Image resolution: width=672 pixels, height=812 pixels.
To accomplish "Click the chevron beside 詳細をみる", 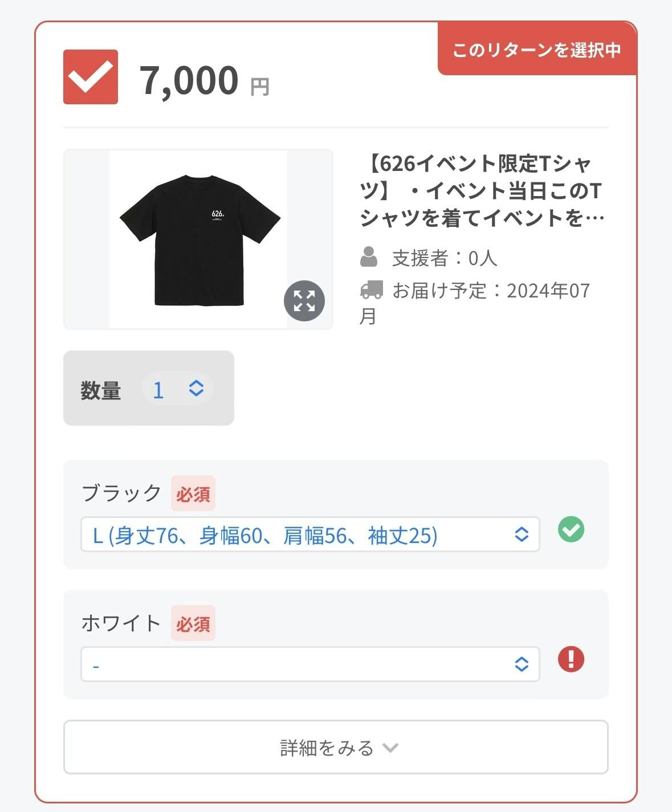I will pyautogui.click(x=390, y=748).
